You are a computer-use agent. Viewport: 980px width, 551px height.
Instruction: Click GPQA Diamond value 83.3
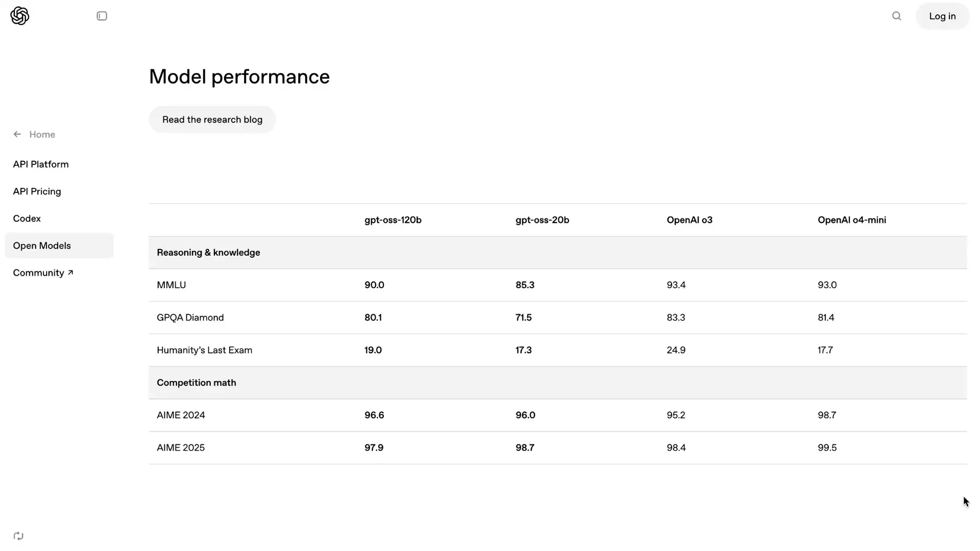[x=676, y=317]
